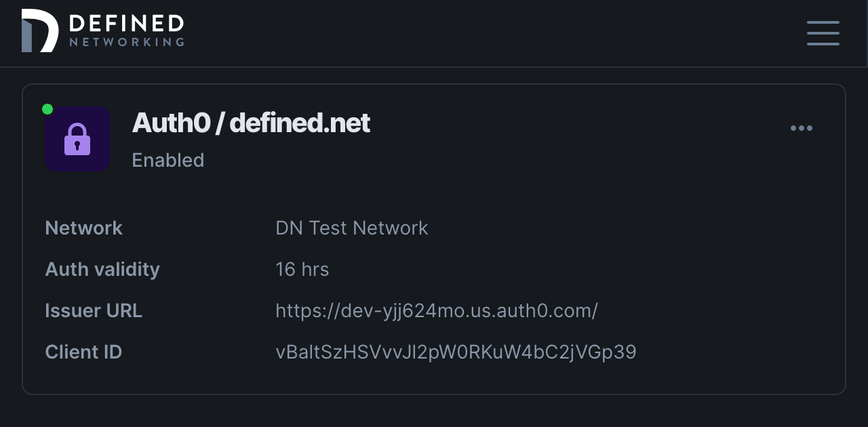Screen dimensions: 868x427
Task: Click Enabled to disable the provider
Action: click(167, 160)
